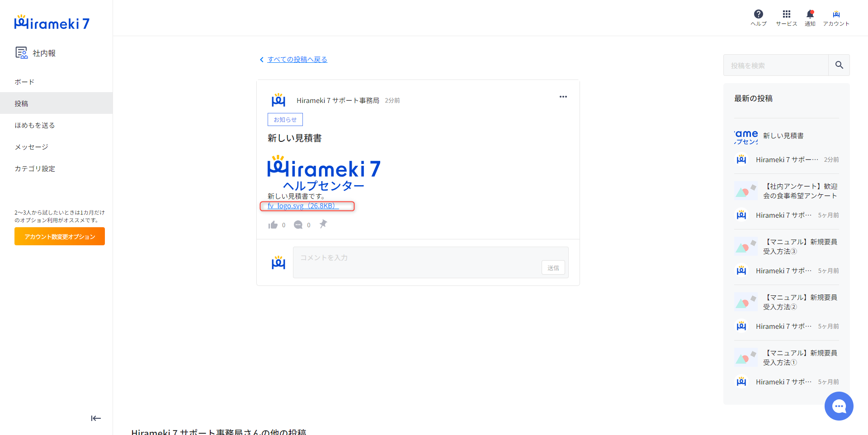Click the thumbnail of 新規要員受入方法③ post

tap(746, 247)
